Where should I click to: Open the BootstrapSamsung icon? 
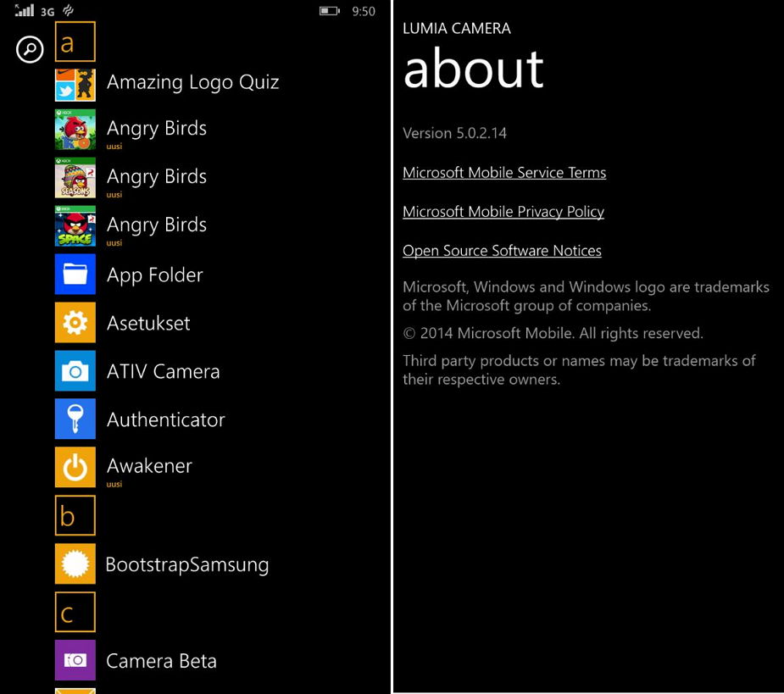point(75,564)
